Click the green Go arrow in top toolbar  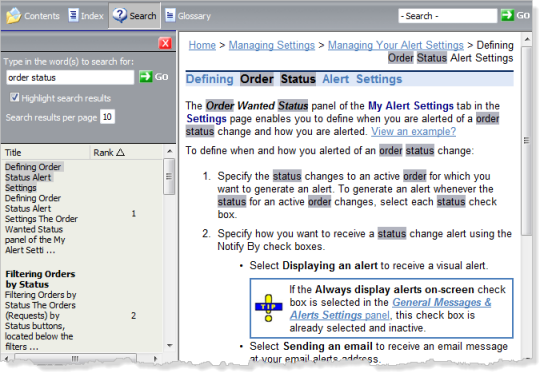coord(507,15)
